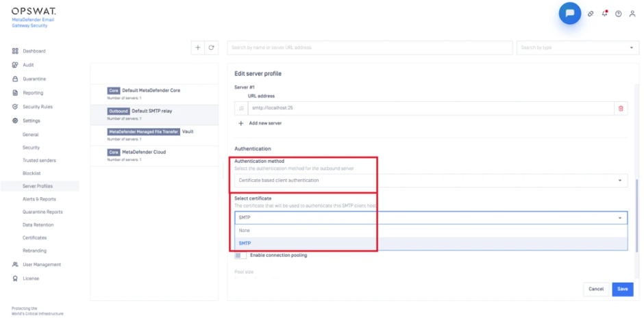Click the Security Rules shield icon
Image resolution: width=644 pixels, height=323 pixels.
pyautogui.click(x=15, y=107)
